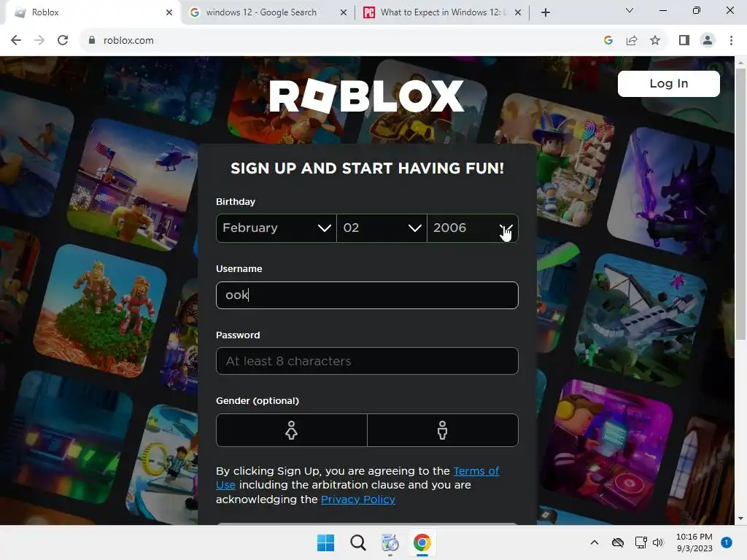This screenshot has width=747, height=560.
Task: Open the taskbar app next to search
Action: (390, 542)
